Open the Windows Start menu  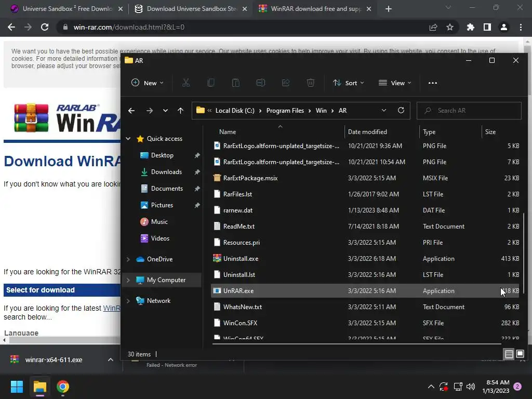17,387
